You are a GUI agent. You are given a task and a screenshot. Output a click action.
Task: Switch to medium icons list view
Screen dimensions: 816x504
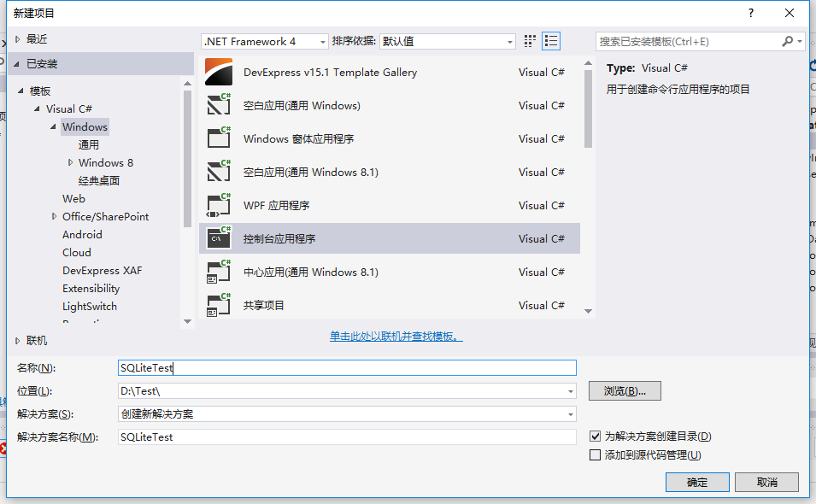tap(550, 41)
